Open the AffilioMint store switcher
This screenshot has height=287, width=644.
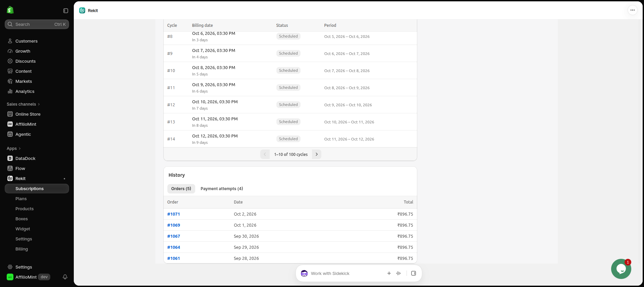tap(29, 277)
